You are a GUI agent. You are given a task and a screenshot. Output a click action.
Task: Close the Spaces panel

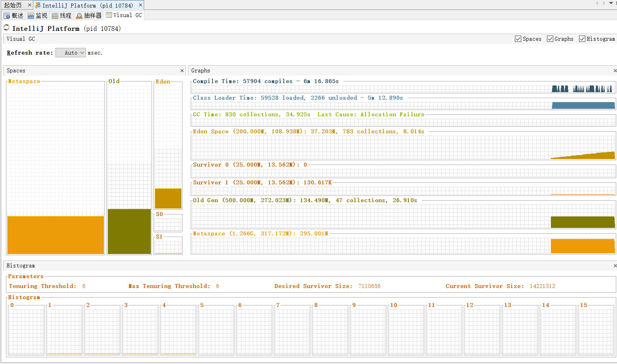point(182,71)
